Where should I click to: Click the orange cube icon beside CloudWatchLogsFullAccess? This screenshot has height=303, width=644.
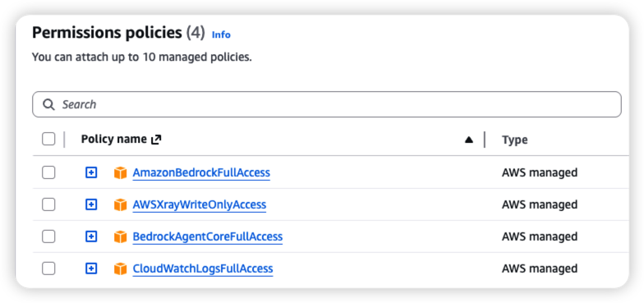120,269
